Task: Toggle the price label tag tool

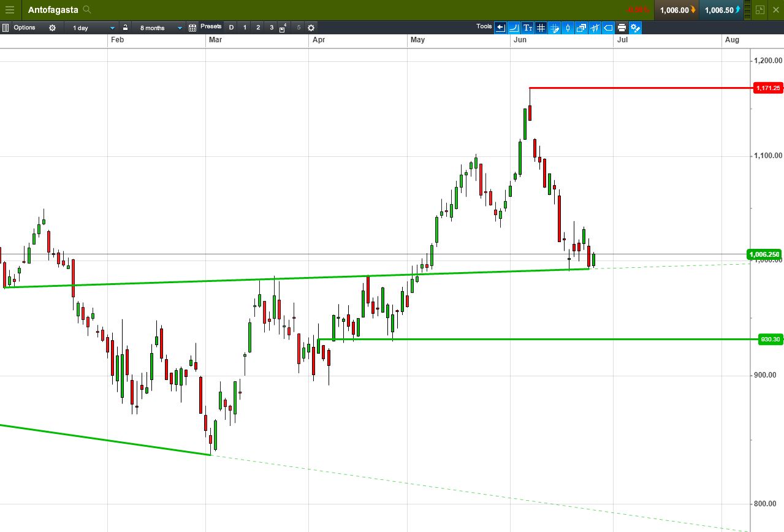Action: [x=608, y=28]
